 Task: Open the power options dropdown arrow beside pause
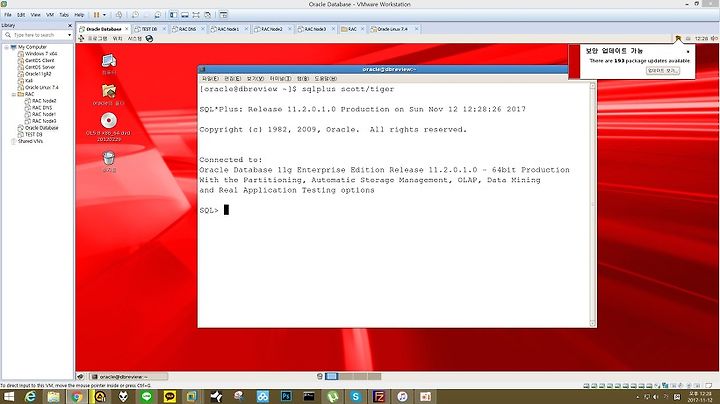[104, 15]
